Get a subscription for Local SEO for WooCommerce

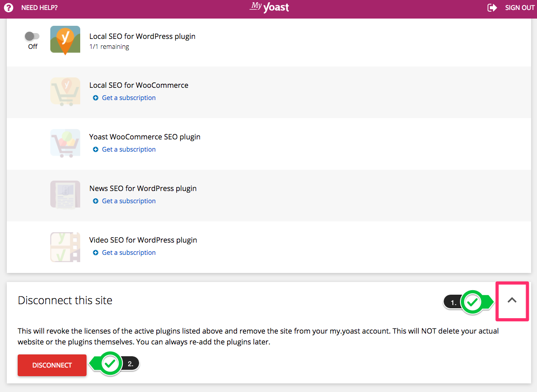pyautogui.click(x=129, y=98)
